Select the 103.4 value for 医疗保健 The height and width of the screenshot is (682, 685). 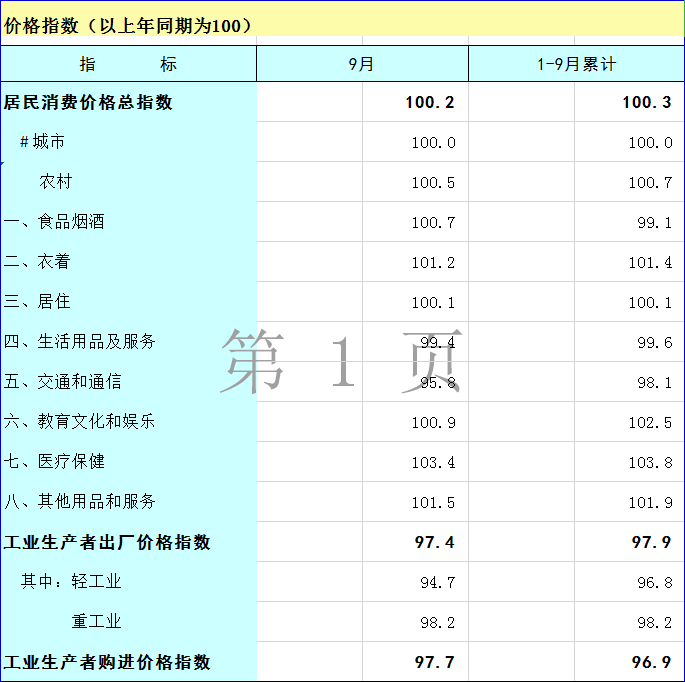(x=433, y=462)
